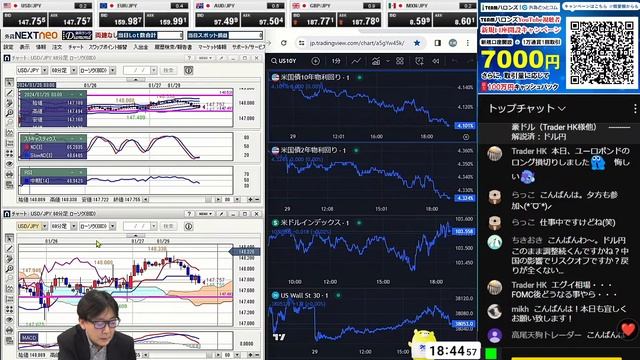Open the 入出金 menu
The image size is (640, 360).
140,47
